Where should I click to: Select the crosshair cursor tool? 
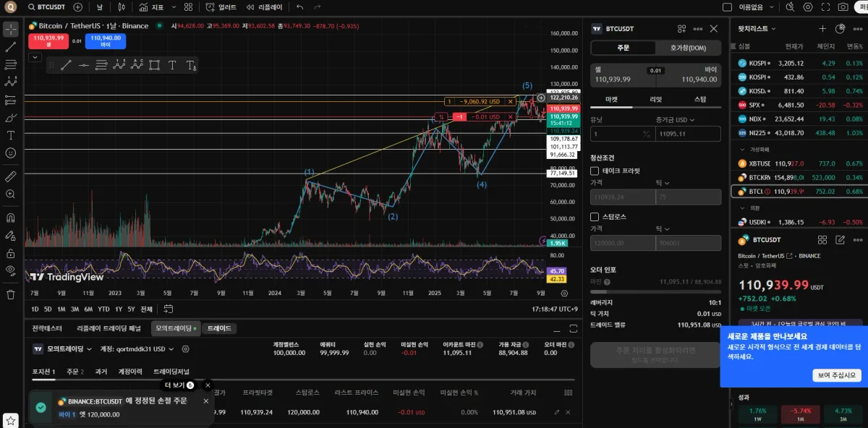(x=11, y=30)
